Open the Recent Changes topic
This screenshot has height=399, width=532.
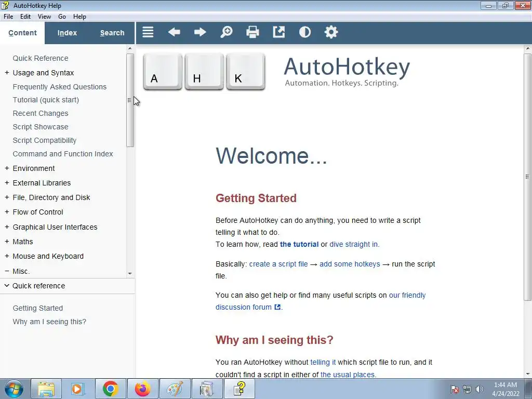(x=41, y=113)
